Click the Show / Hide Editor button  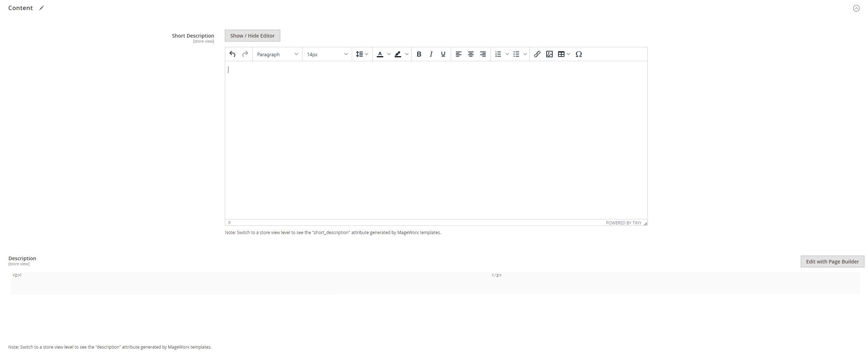pos(252,35)
